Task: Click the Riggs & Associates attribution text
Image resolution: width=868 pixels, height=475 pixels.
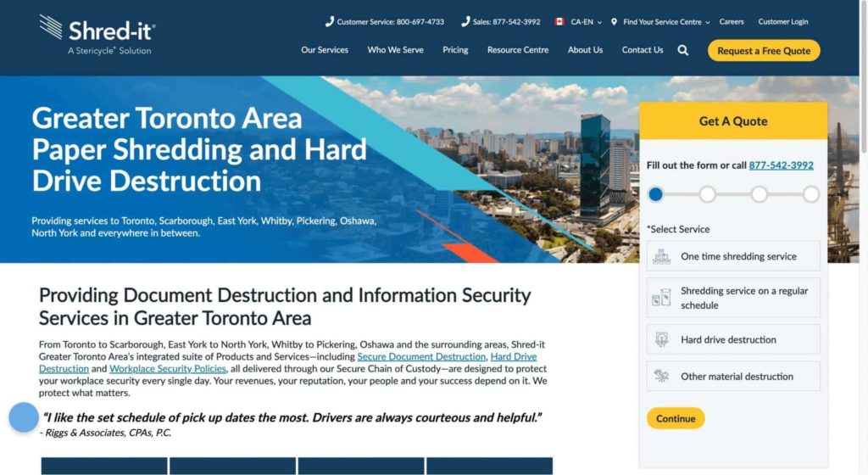Action: click(x=105, y=433)
